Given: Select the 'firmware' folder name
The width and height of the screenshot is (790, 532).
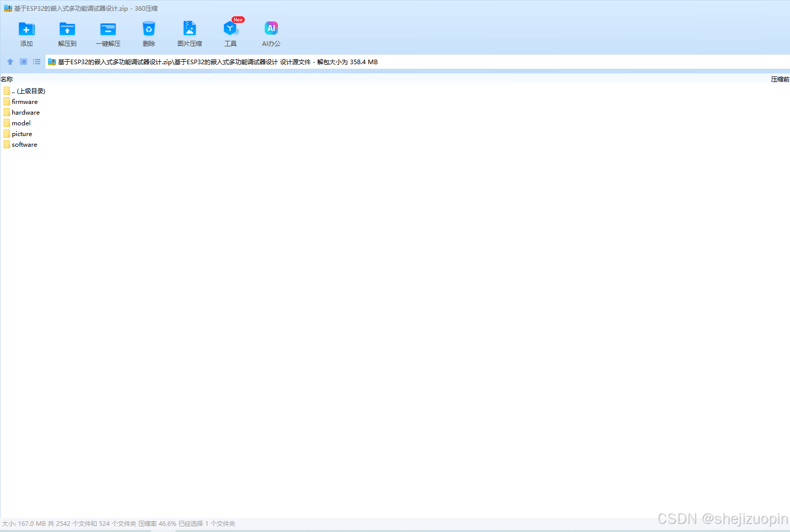Looking at the screenshot, I should coord(24,102).
